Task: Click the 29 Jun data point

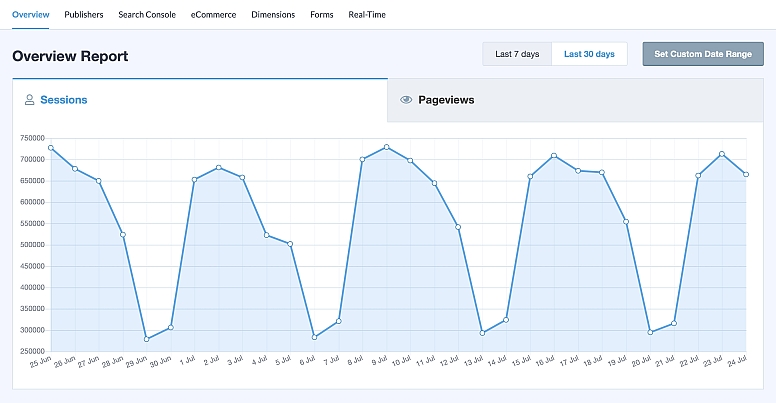Action: [x=146, y=339]
